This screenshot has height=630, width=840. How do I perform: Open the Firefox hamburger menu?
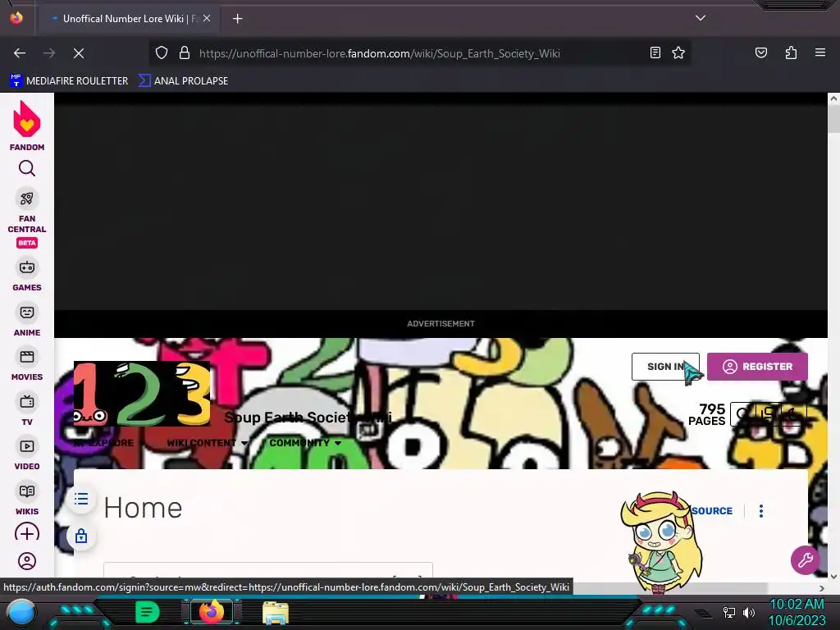click(x=819, y=52)
